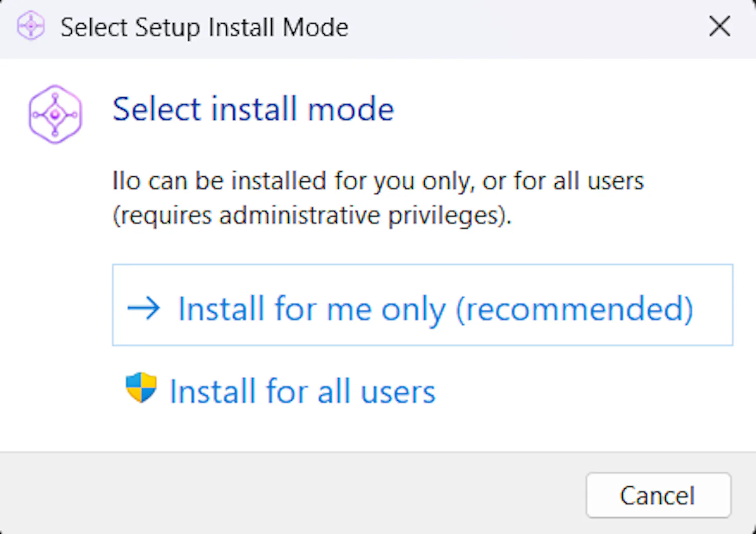
Task: Click the installation description paragraph
Action: click(378, 198)
